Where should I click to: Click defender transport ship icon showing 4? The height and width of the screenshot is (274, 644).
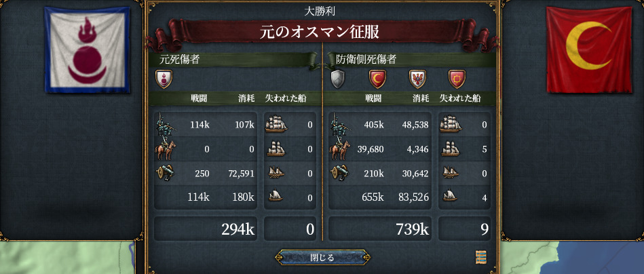(x=450, y=195)
